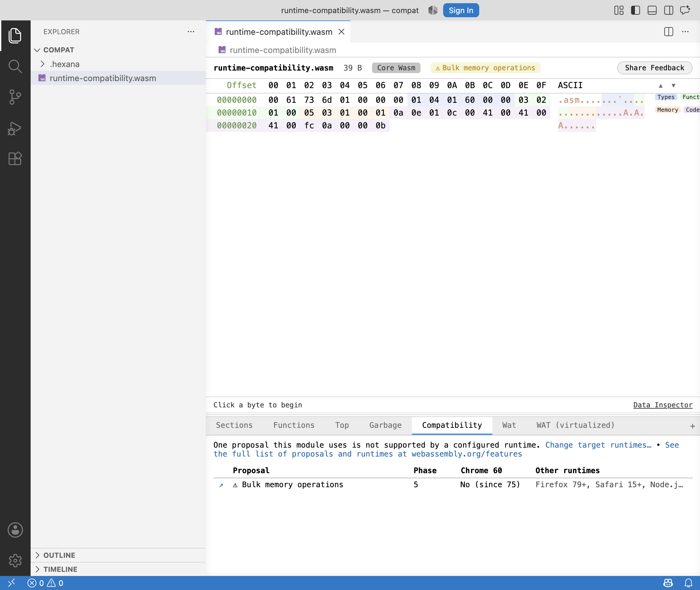The height and width of the screenshot is (590, 700).
Task: Collapse the COMPAT folder section
Action: point(118,50)
